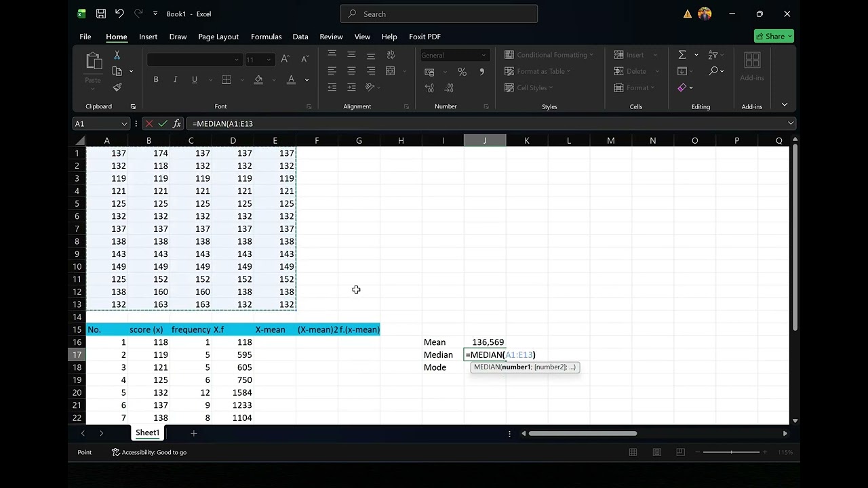Click Decrease Decimal icon
The image size is (868, 488).
click(449, 88)
